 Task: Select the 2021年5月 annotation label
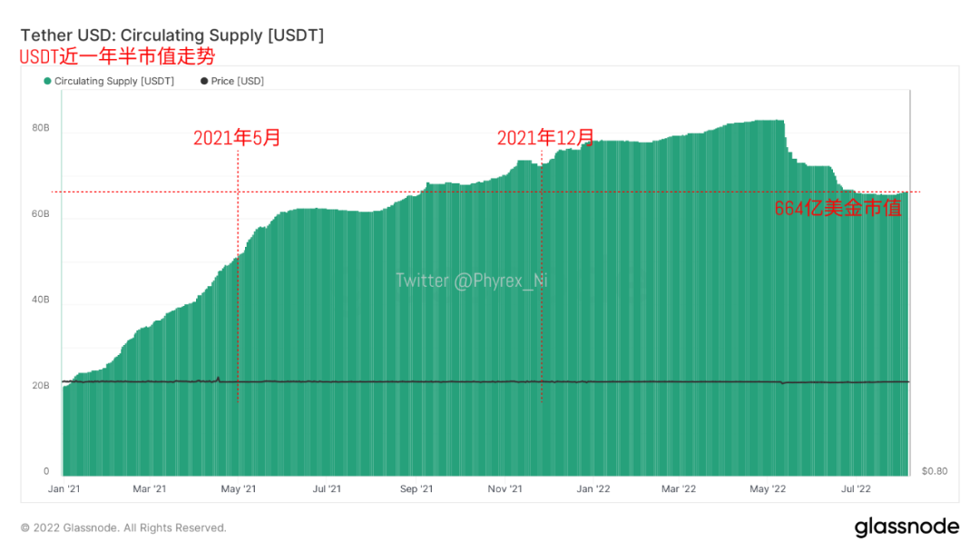coord(237,138)
